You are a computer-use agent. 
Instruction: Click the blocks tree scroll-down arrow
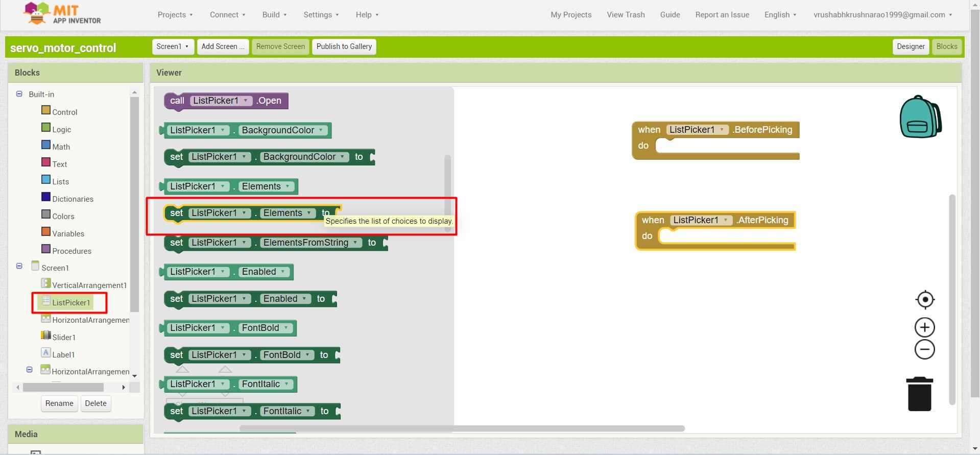click(x=134, y=376)
